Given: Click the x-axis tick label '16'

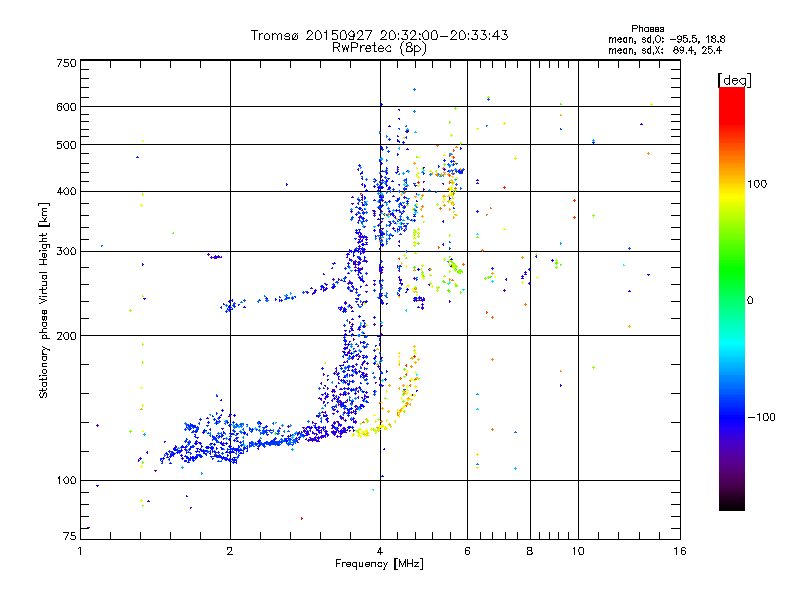Looking at the screenshot, I should 680,551.
